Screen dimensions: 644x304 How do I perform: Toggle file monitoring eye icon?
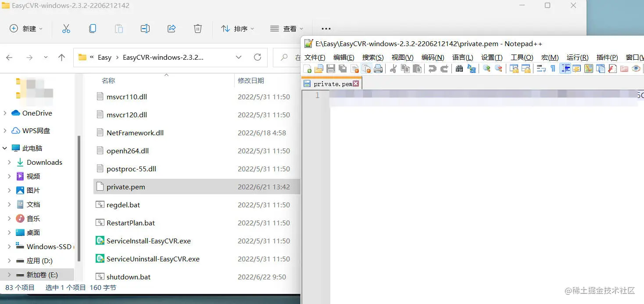coord(636,69)
